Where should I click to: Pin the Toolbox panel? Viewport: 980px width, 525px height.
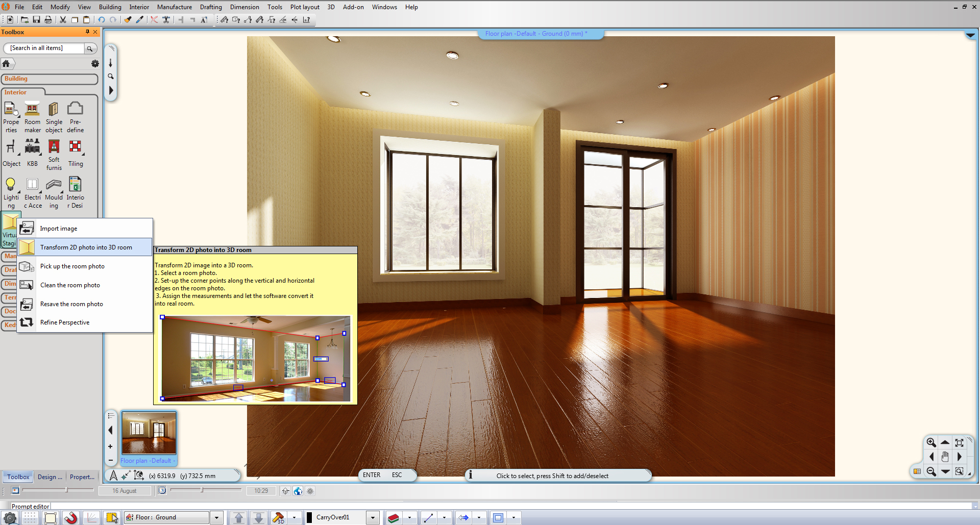[87, 32]
